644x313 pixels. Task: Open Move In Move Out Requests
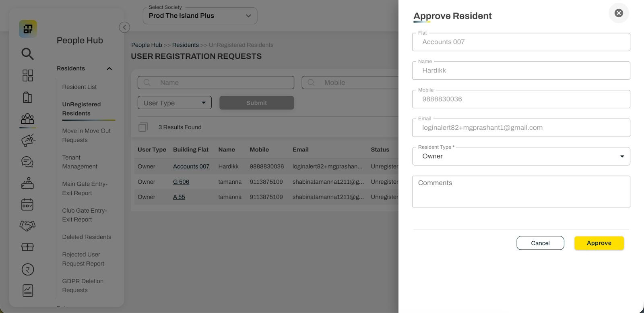click(x=86, y=135)
